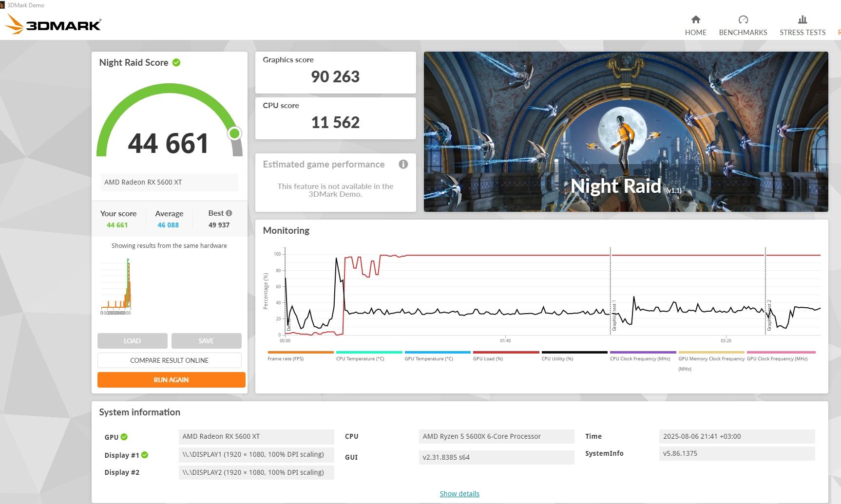
Task: Click the 3DMark Demo title bar icon
Action: (x=3, y=5)
